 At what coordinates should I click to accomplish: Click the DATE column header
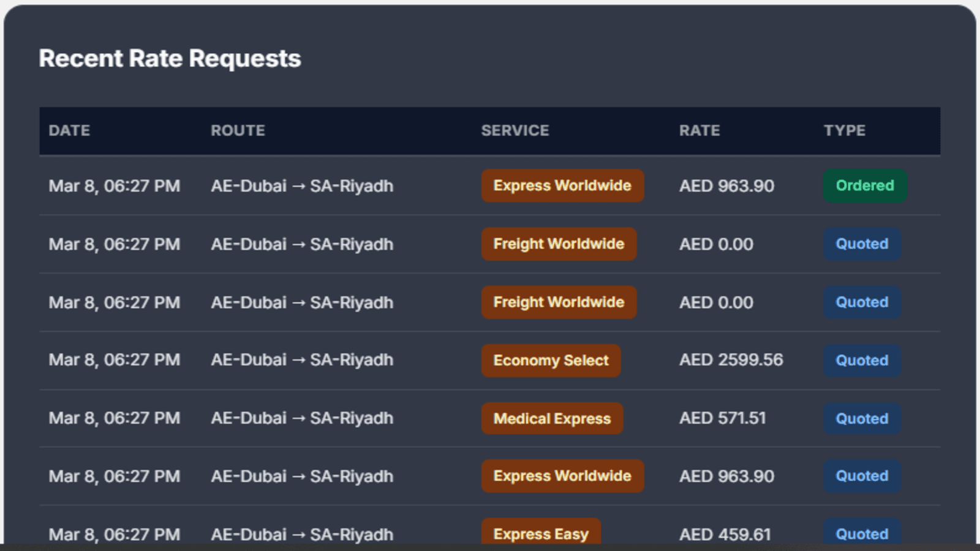tap(69, 130)
